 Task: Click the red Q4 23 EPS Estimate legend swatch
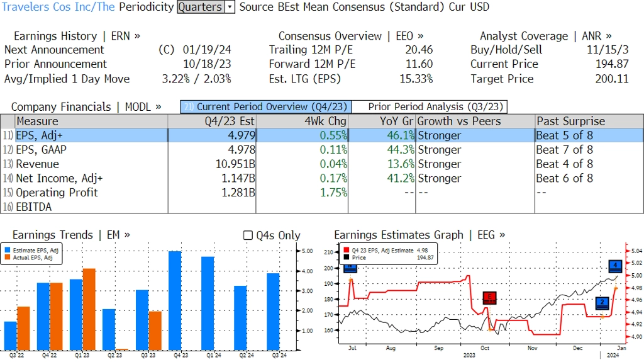tap(347, 250)
